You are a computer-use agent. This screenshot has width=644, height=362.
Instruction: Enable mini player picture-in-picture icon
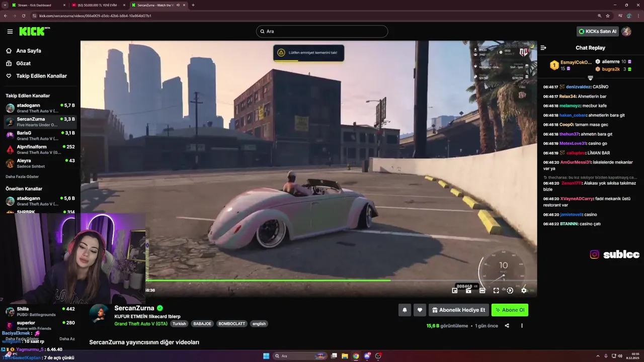455,291
